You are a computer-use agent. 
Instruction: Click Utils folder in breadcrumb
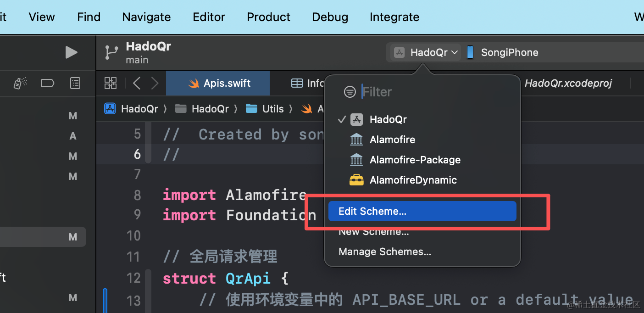pyautogui.click(x=273, y=109)
